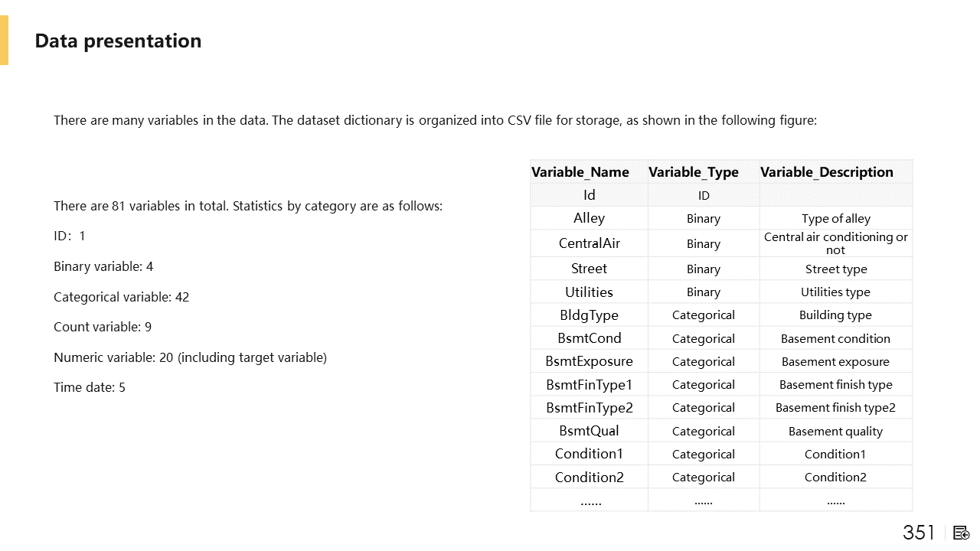This screenshot has height=551, width=980.
Task: Click the "Street type" description cell
Action: click(x=836, y=269)
